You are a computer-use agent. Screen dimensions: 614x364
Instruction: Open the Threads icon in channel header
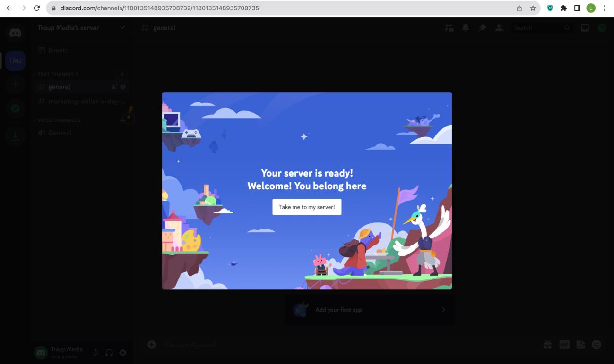tap(450, 28)
